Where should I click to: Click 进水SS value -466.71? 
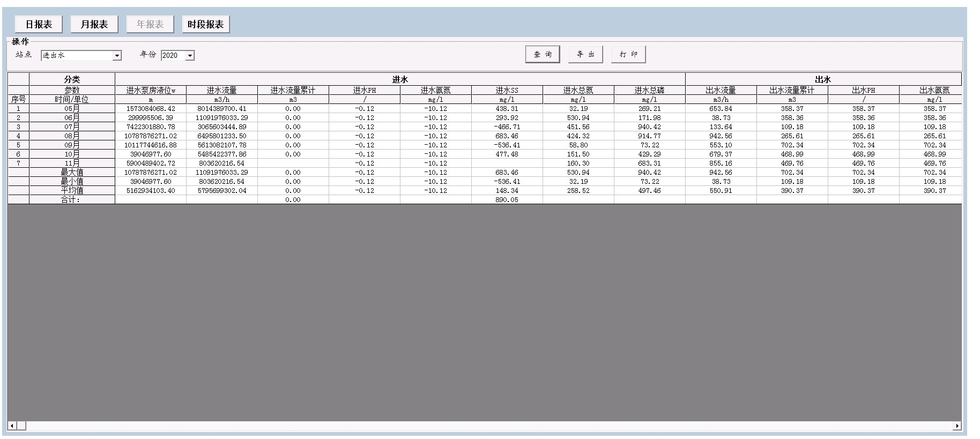pos(507,127)
